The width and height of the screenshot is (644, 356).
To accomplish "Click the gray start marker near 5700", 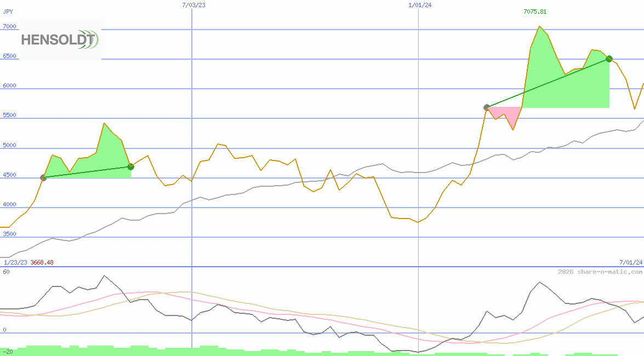I will 487,107.
